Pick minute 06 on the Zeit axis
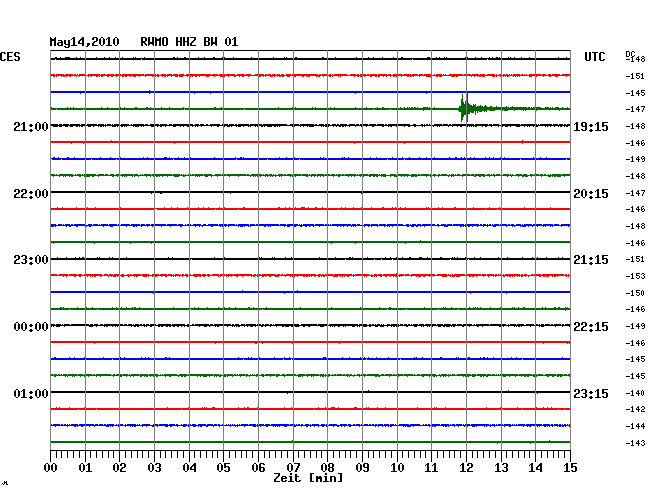The height and width of the screenshot is (494, 650). point(258,467)
